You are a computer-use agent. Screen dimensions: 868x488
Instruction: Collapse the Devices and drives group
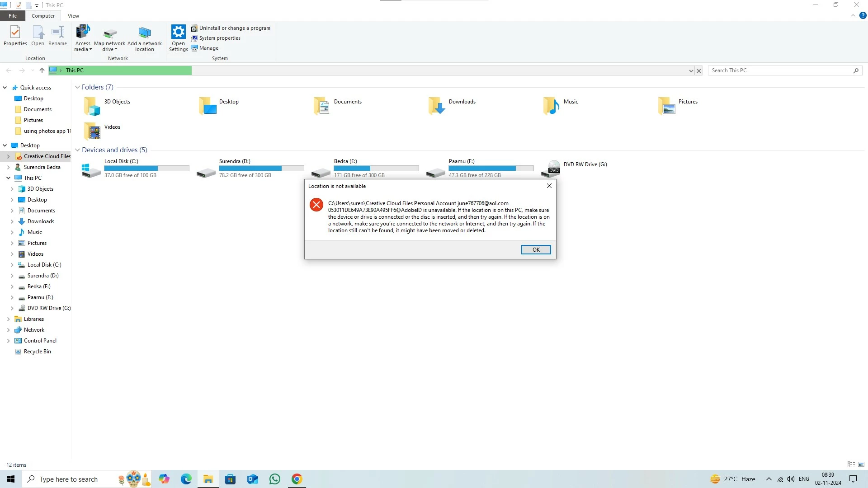click(x=77, y=150)
